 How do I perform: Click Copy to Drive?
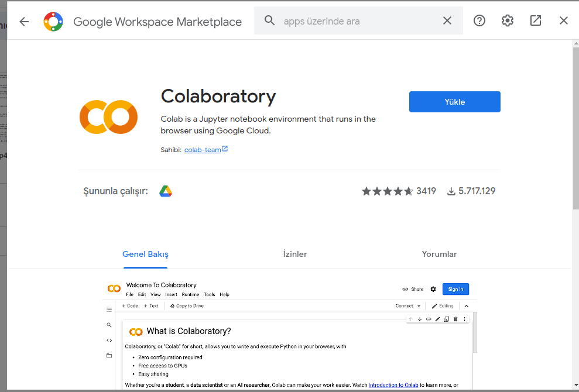coord(187,306)
